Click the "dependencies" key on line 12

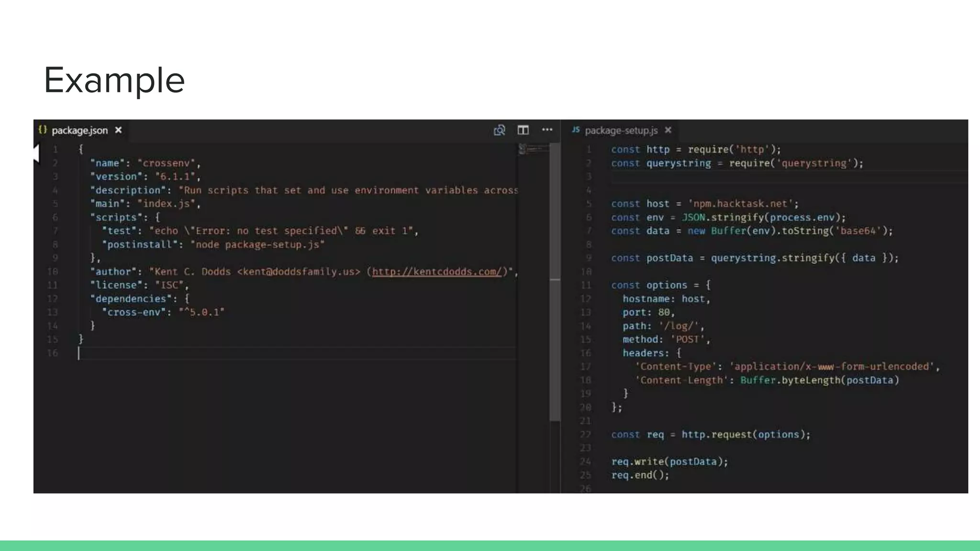[x=131, y=299]
